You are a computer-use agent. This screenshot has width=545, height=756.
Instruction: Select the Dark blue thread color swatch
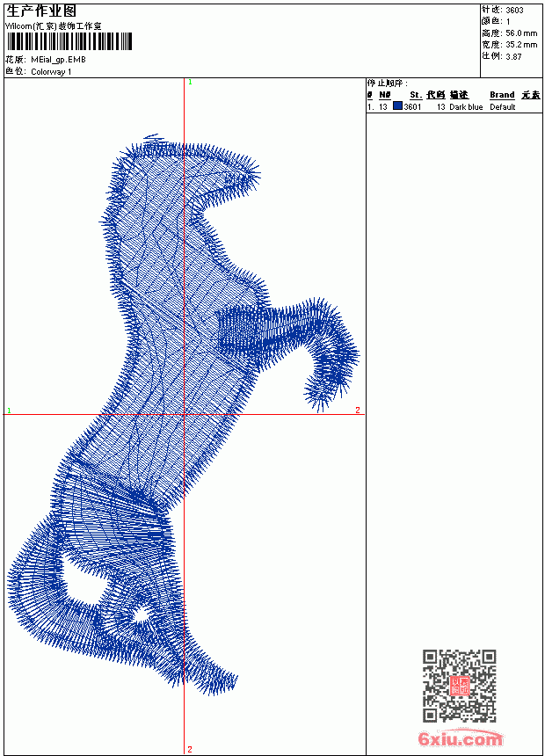click(397, 106)
